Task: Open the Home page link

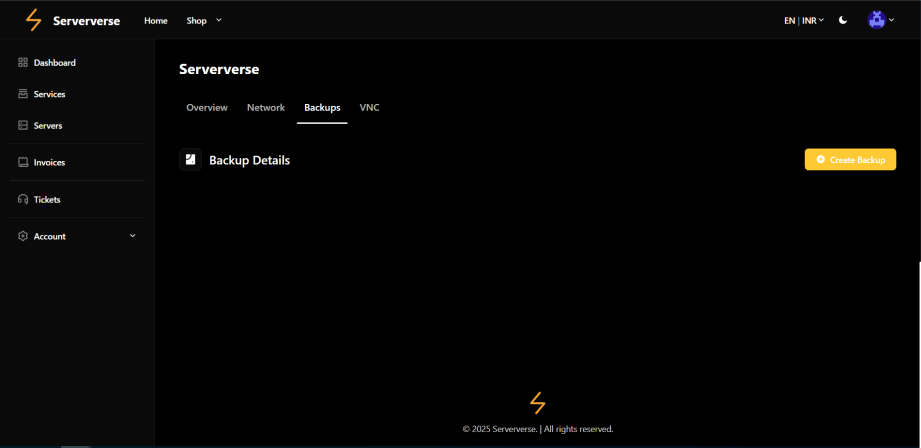Action: pos(156,21)
